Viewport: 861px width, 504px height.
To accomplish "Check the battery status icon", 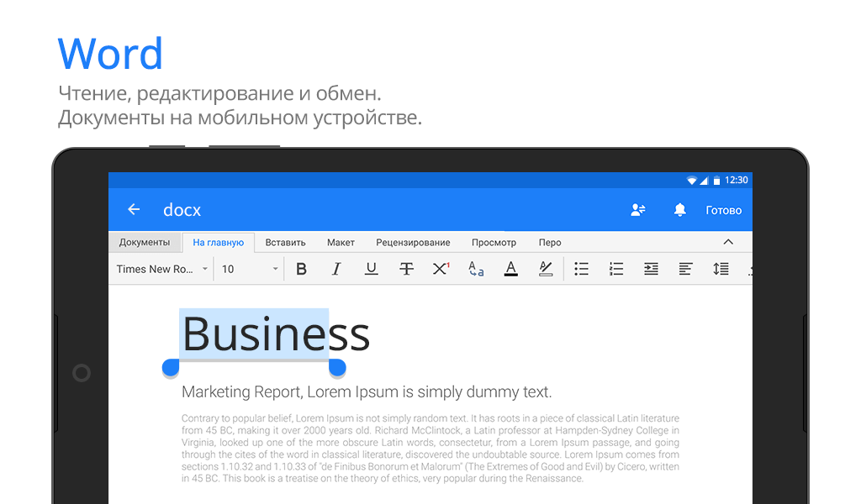I will point(716,181).
